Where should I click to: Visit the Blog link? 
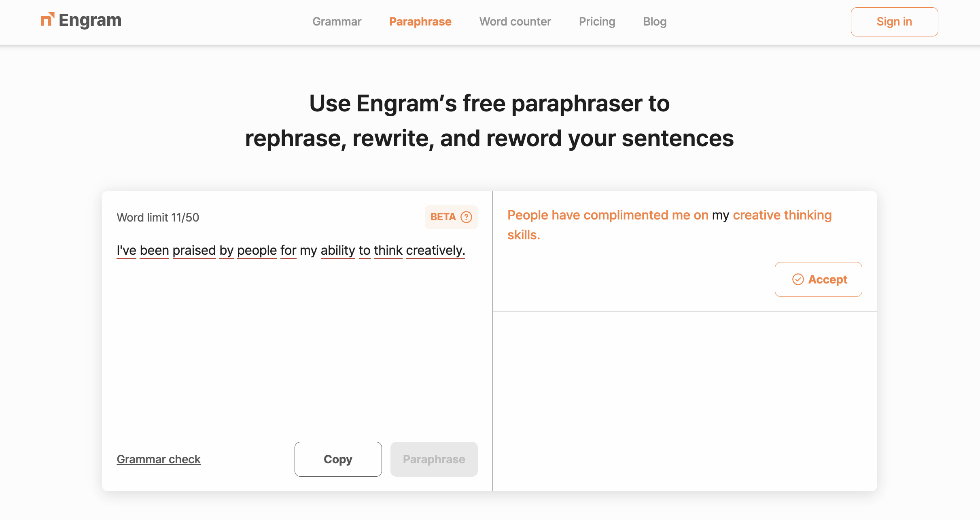click(655, 21)
